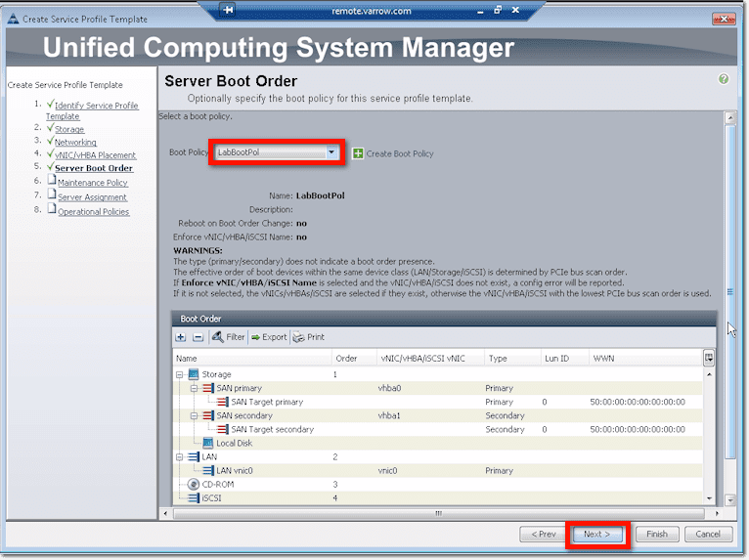Sort by Lun ID column header
749x560 pixels.
click(x=564, y=358)
